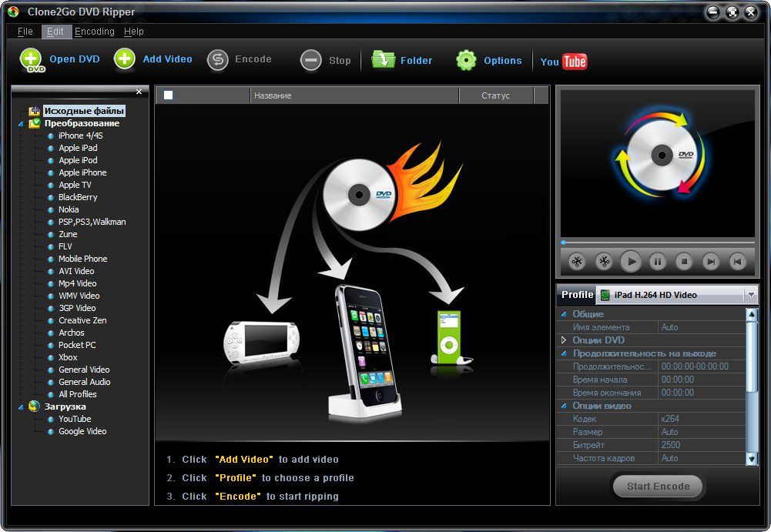Select Mp4 Video category
The height and width of the screenshot is (532, 771).
(x=78, y=283)
